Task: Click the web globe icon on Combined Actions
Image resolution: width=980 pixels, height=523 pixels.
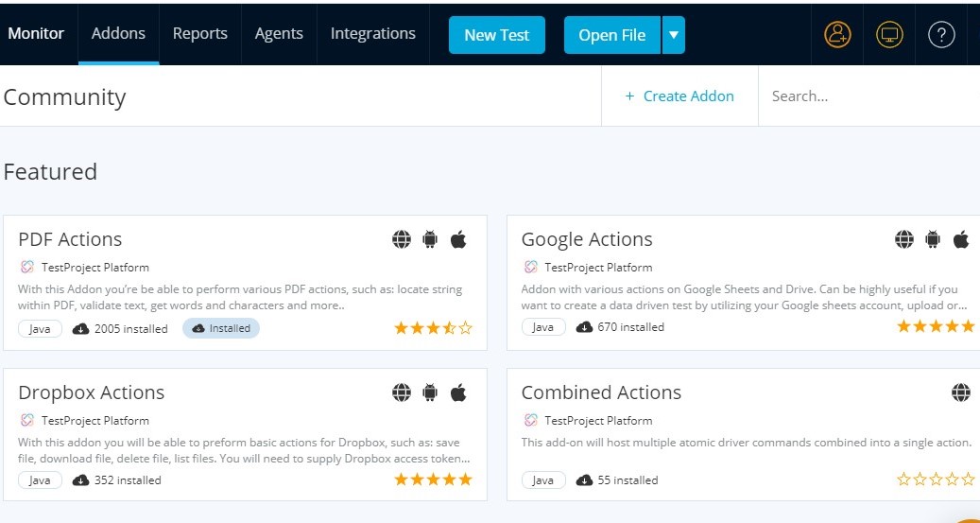Action: [961, 392]
